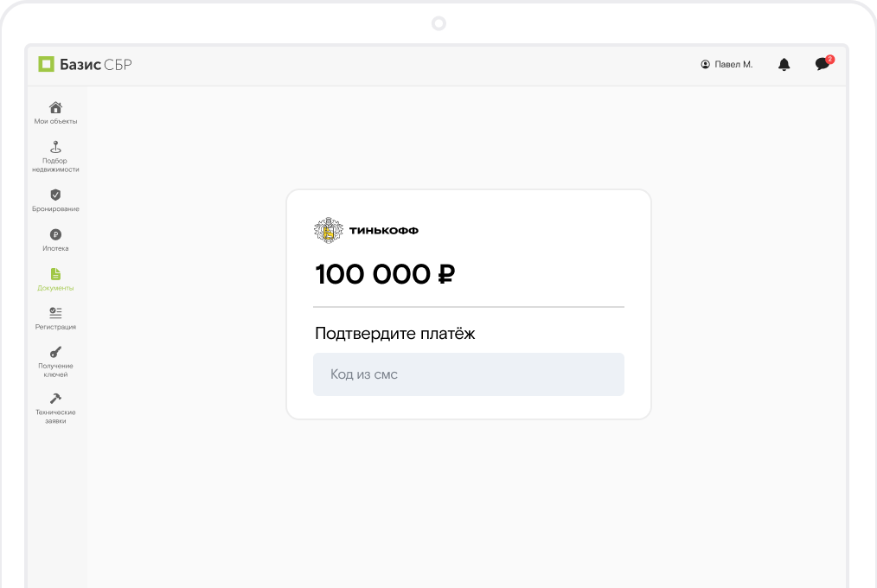Click the Базис СБР brand text
The image size is (877, 588).
point(96,65)
